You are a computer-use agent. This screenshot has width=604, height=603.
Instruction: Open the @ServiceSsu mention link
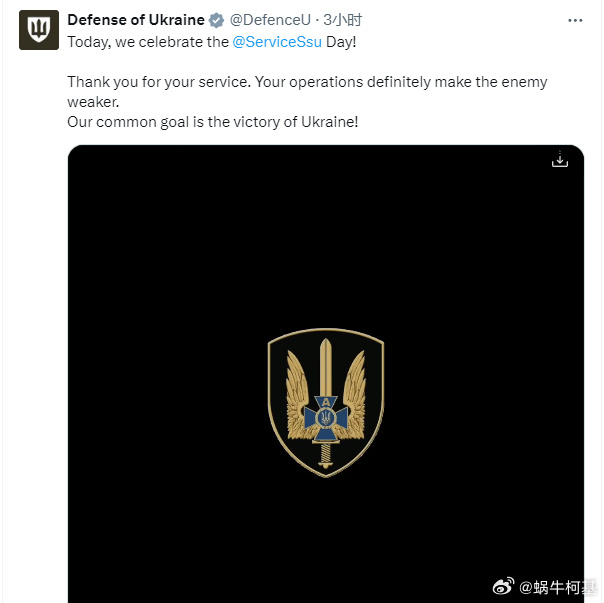pos(277,42)
